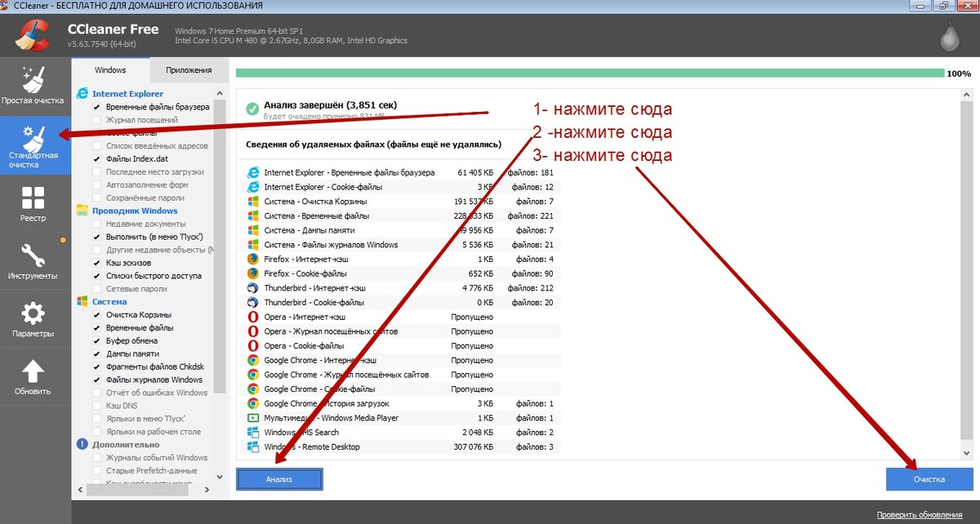Toggle Кэш эскизов checkbox

pyautogui.click(x=97, y=263)
